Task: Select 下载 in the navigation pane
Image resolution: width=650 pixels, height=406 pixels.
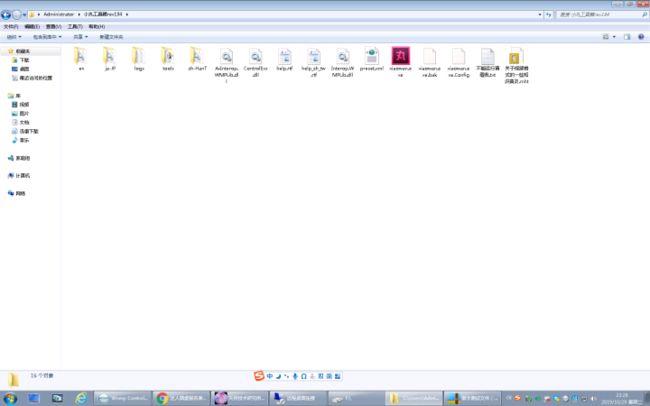Action: pyautogui.click(x=24, y=60)
